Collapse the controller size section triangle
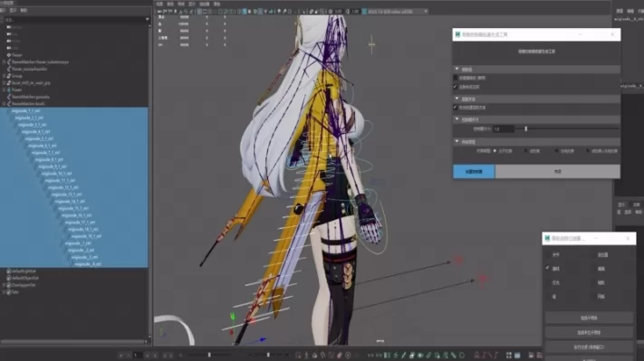The image size is (644, 361). (457, 119)
